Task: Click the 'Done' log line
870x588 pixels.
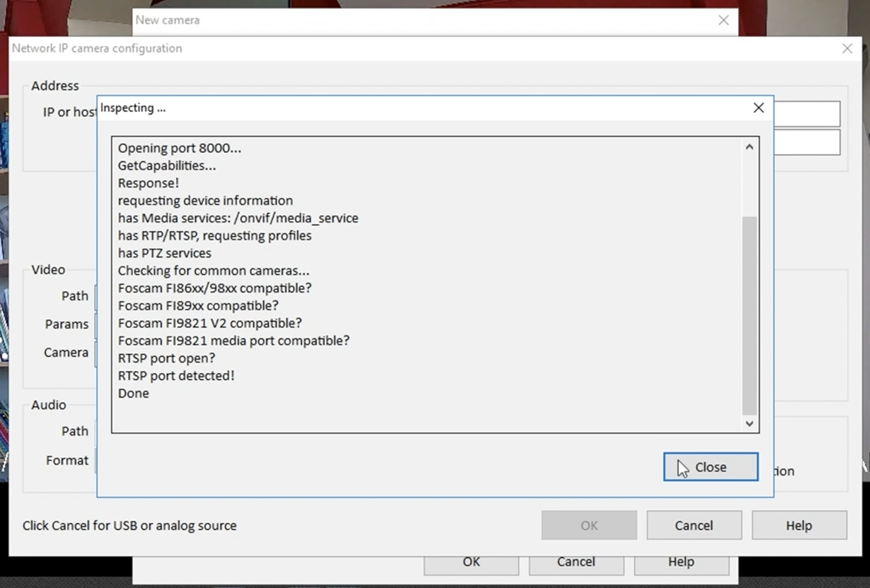Action: point(133,393)
